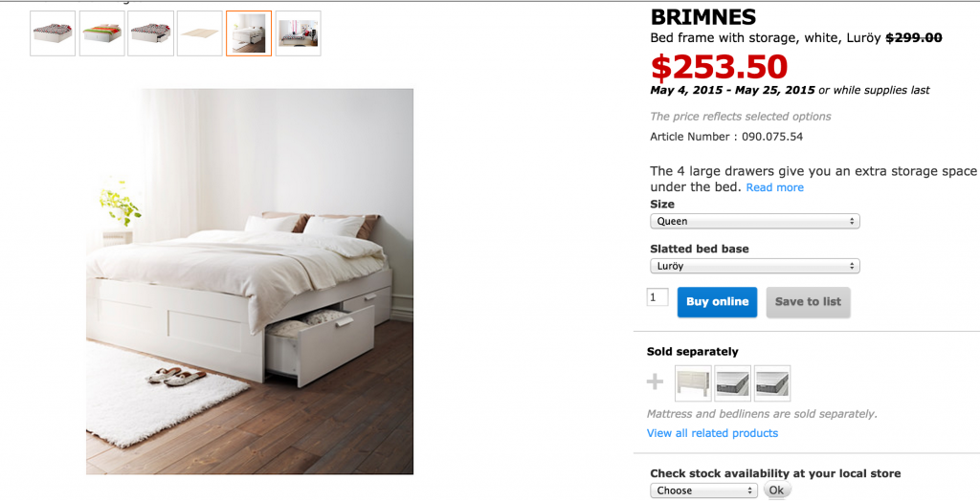The image size is (980, 501).
Task: Open the Size dropdown showing Queen
Action: pyautogui.click(x=755, y=221)
